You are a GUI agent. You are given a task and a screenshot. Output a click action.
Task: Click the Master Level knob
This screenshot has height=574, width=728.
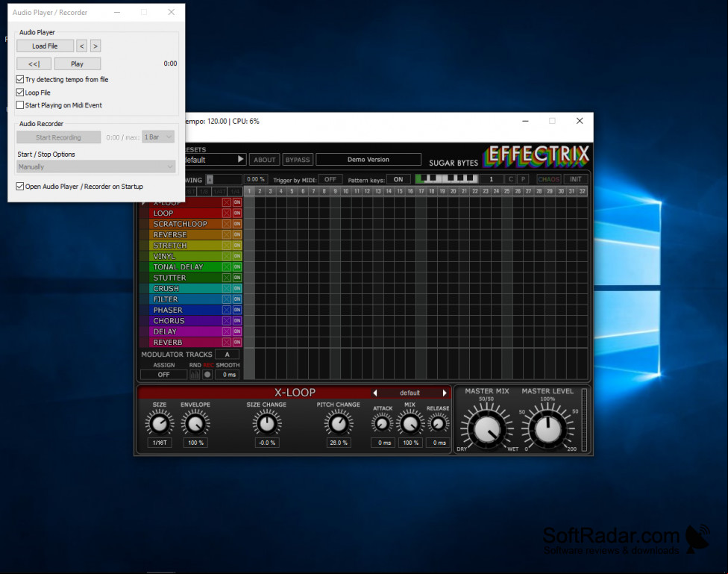[547, 429]
